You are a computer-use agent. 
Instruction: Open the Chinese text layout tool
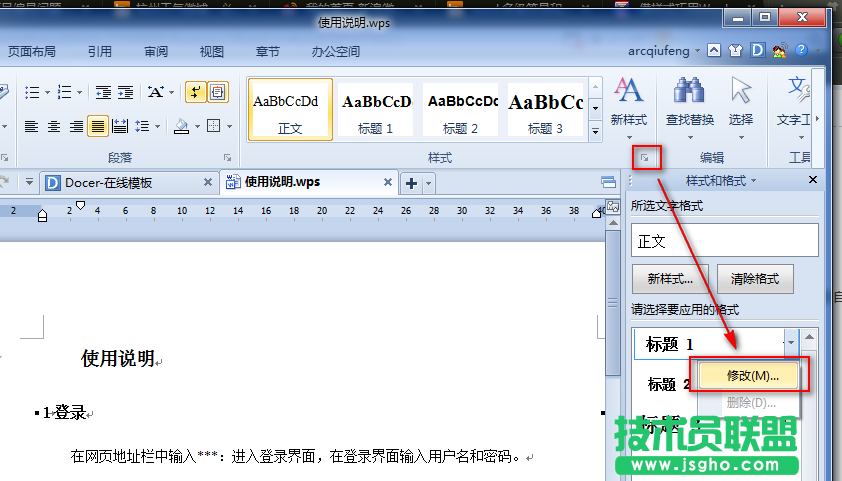[156, 92]
